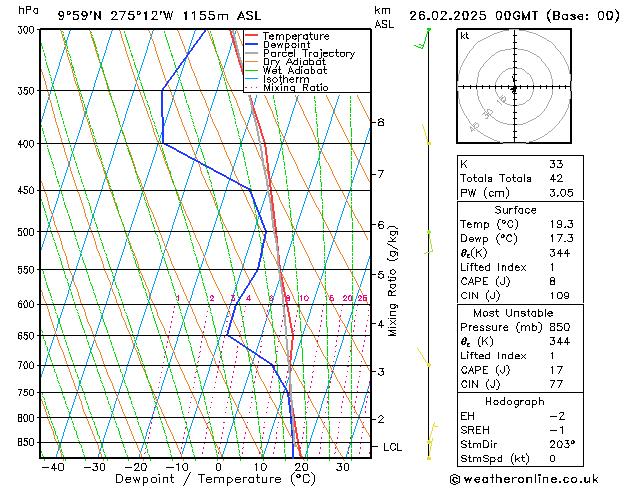Select the Dry Adiabat legend entry
629x486 pixels.
pyautogui.click(x=293, y=62)
